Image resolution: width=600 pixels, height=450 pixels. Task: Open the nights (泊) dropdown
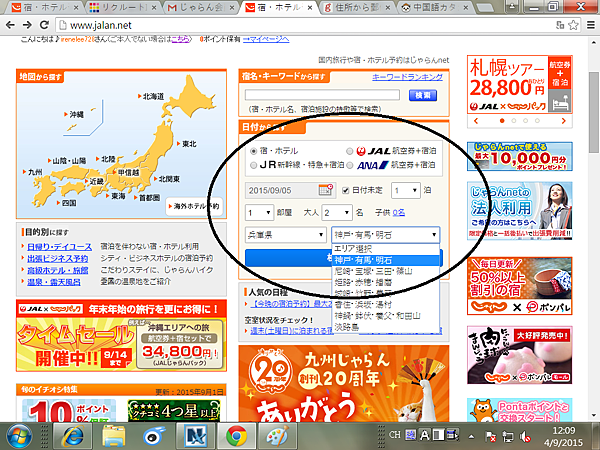tap(406, 190)
